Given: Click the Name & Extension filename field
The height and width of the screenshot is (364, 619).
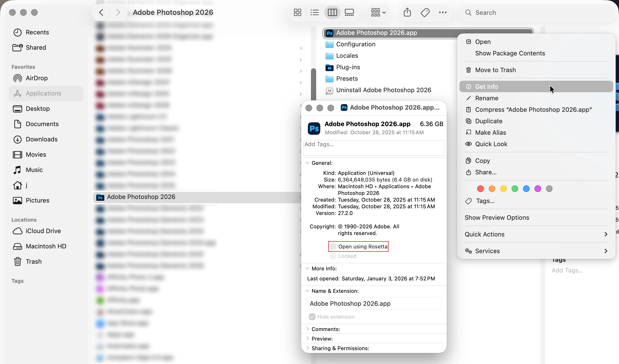Looking at the screenshot, I should (374, 304).
